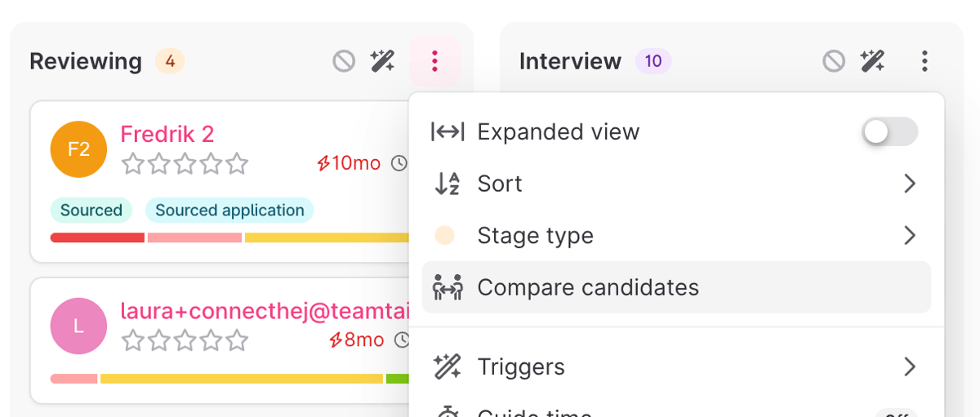Screen dimensions: 980x417
Task: Open candidate Fredrik 2 name link
Action: coord(167,134)
